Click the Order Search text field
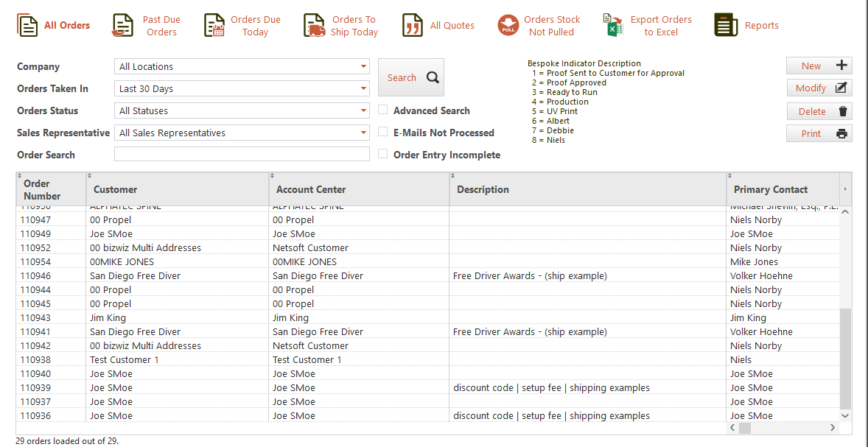Image resolution: width=868 pixels, height=447 pixels. tap(242, 155)
